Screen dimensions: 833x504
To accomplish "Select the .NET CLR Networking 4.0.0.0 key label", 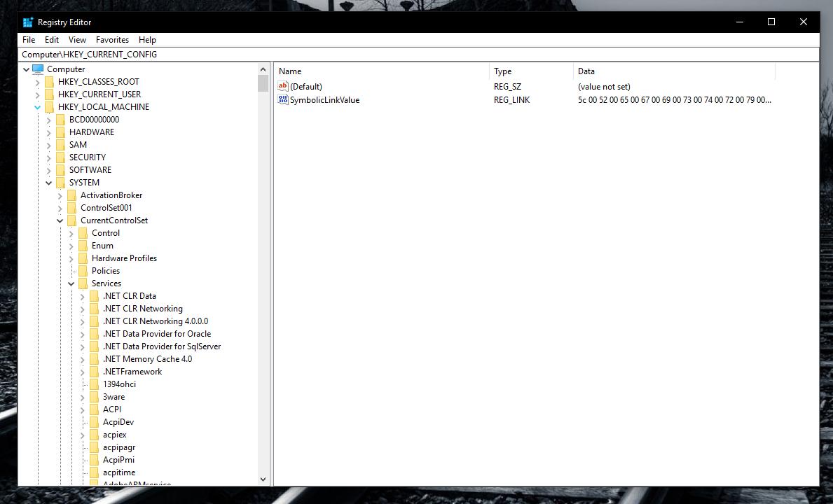I will coord(156,321).
